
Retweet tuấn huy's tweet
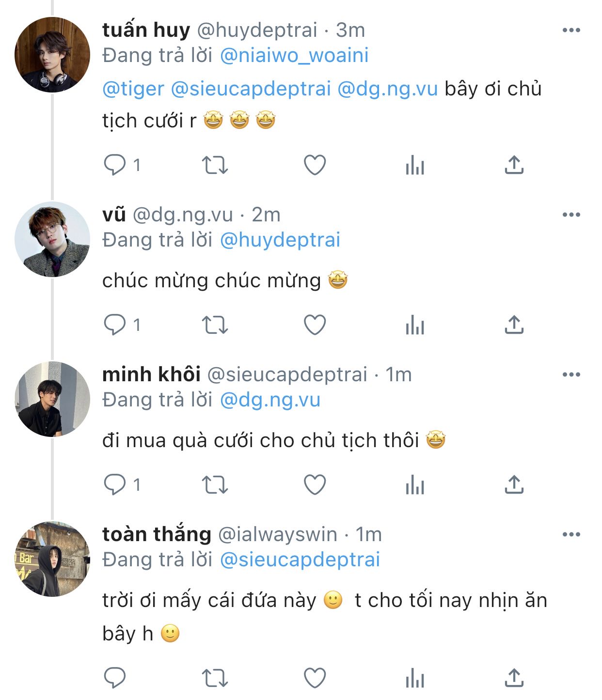[214, 165]
